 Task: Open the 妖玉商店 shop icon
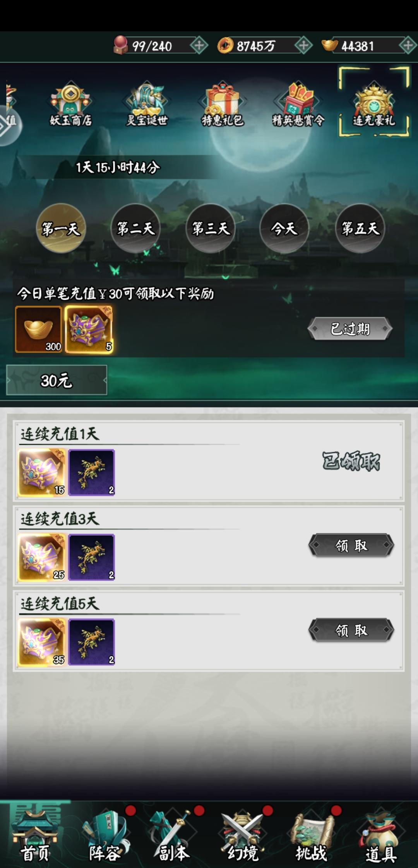click(70, 104)
